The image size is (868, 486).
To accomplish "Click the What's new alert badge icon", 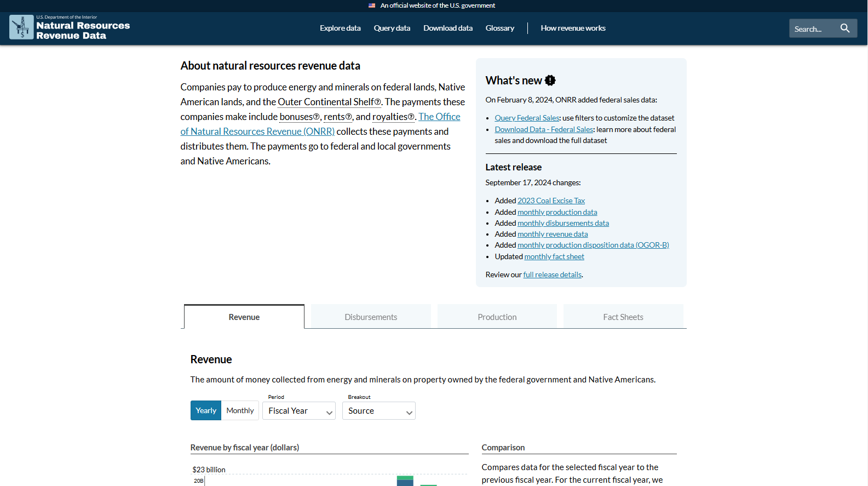I will 550,81.
